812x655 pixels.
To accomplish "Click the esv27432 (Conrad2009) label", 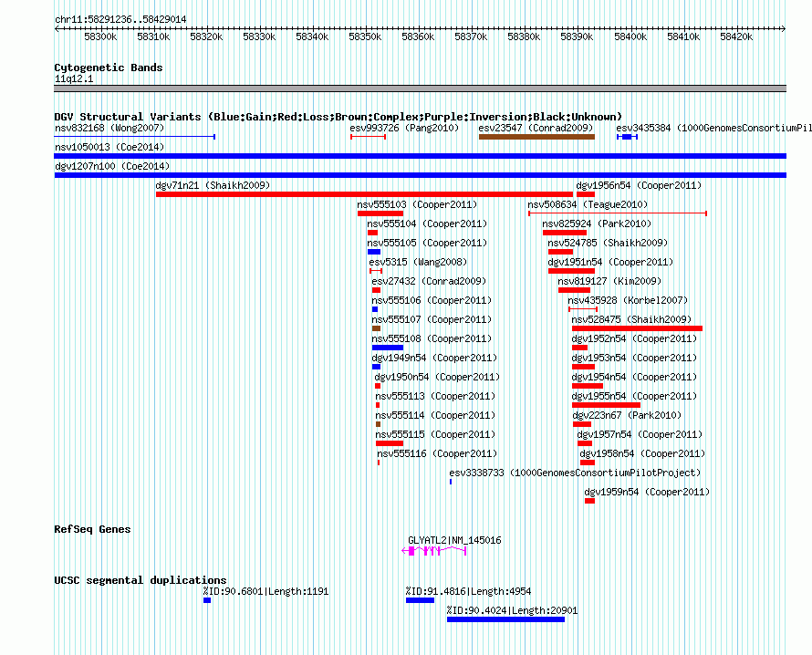I will pyautogui.click(x=429, y=281).
